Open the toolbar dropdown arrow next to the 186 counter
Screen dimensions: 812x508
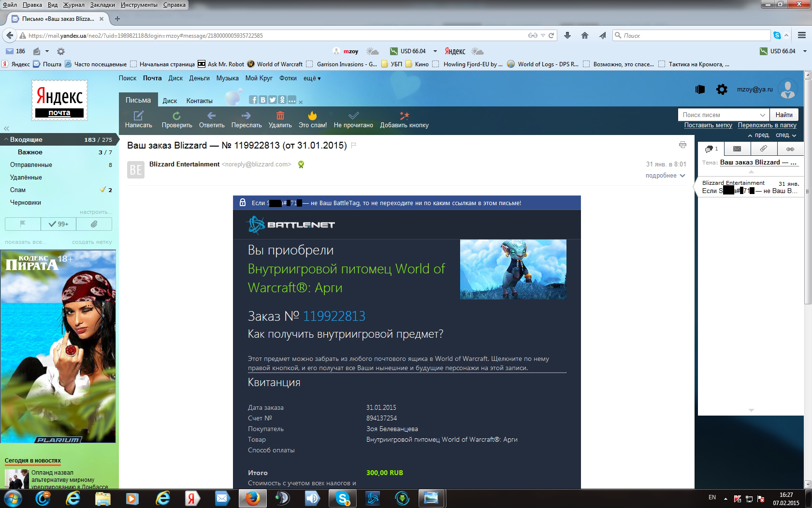coord(47,51)
